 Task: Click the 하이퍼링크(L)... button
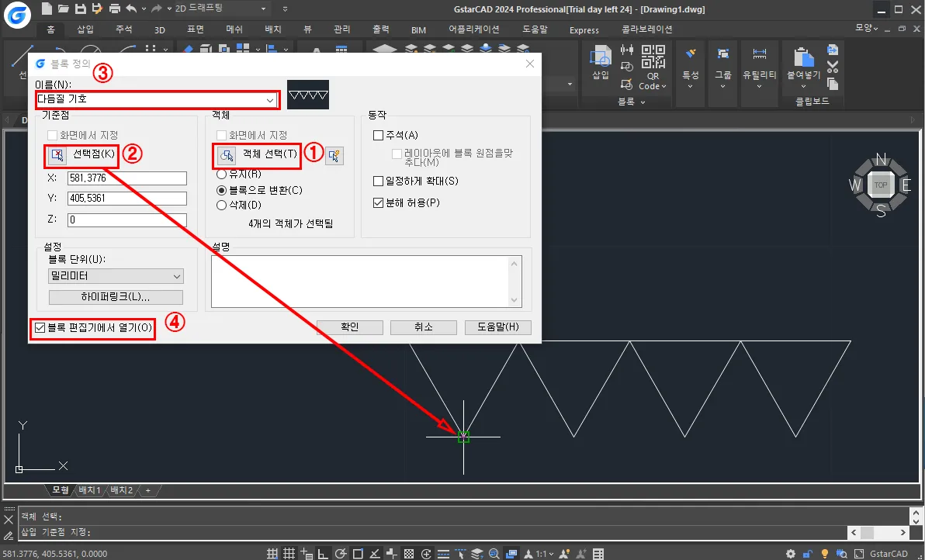116,296
